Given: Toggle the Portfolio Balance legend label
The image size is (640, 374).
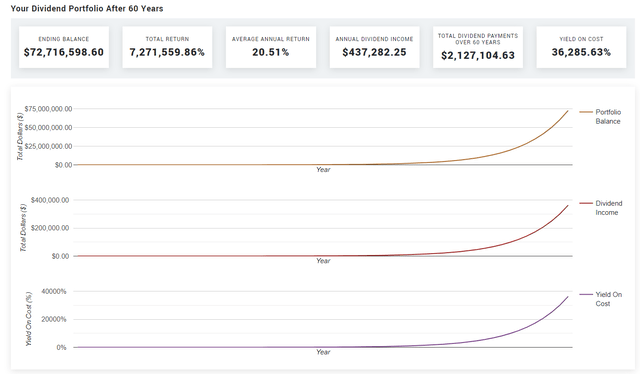Looking at the screenshot, I should (x=608, y=116).
